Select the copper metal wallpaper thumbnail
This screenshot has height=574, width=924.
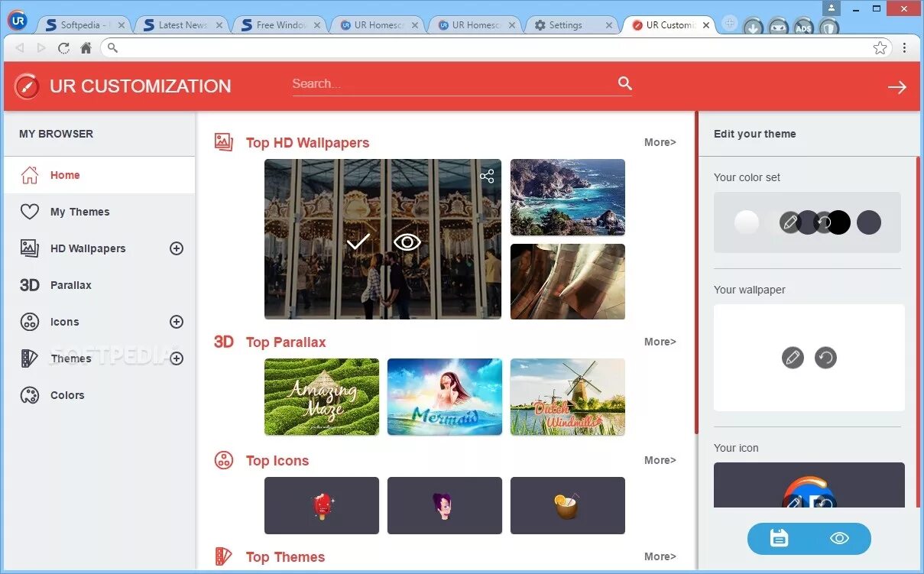(x=568, y=281)
